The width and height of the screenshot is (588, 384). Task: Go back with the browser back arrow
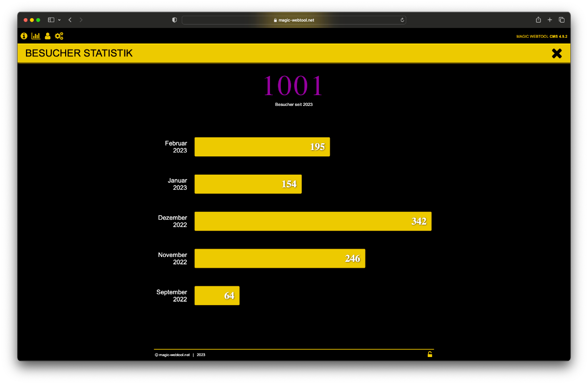pos(70,20)
